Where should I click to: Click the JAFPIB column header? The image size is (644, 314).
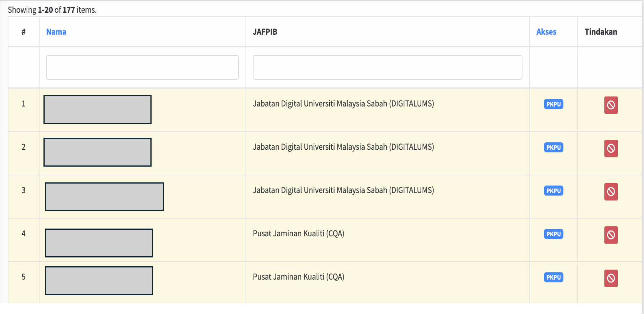[265, 32]
